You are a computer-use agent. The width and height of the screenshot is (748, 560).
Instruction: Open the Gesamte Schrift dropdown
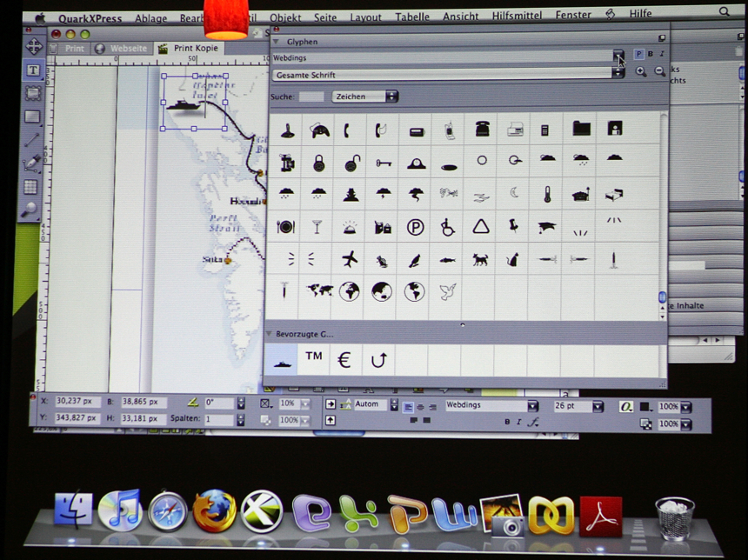coord(618,75)
